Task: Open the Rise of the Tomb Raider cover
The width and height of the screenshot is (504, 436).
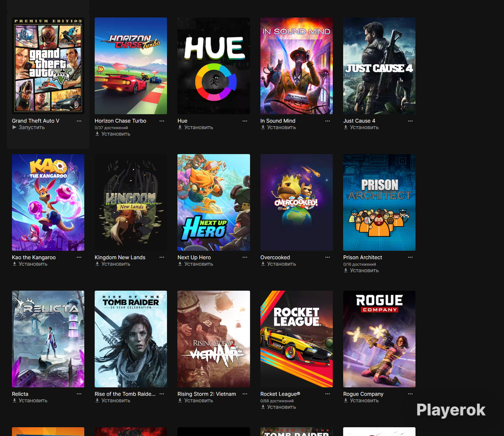Action: coord(131,339)
